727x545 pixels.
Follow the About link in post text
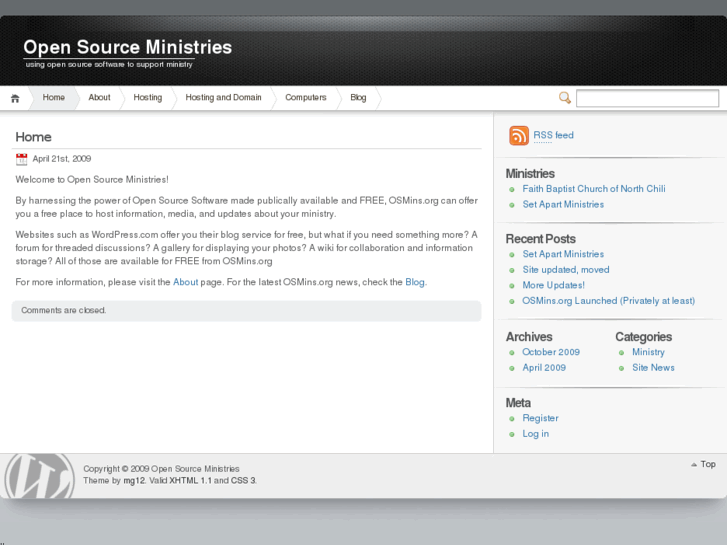tap(185, 282)
